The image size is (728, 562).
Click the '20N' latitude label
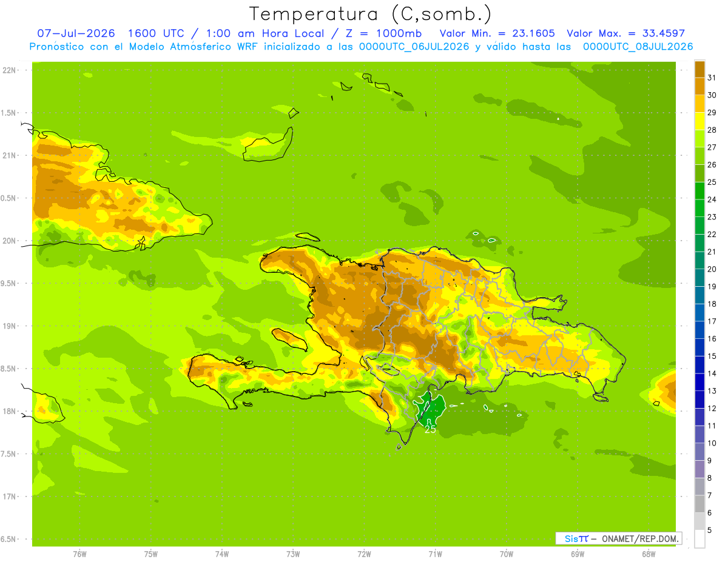(x=8, y=241)
